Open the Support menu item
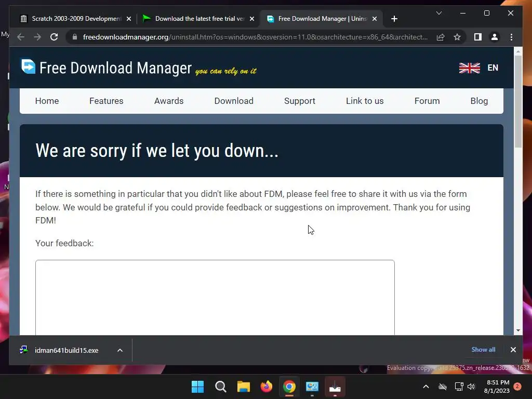The image size is (532, 399). coord(300,101)
